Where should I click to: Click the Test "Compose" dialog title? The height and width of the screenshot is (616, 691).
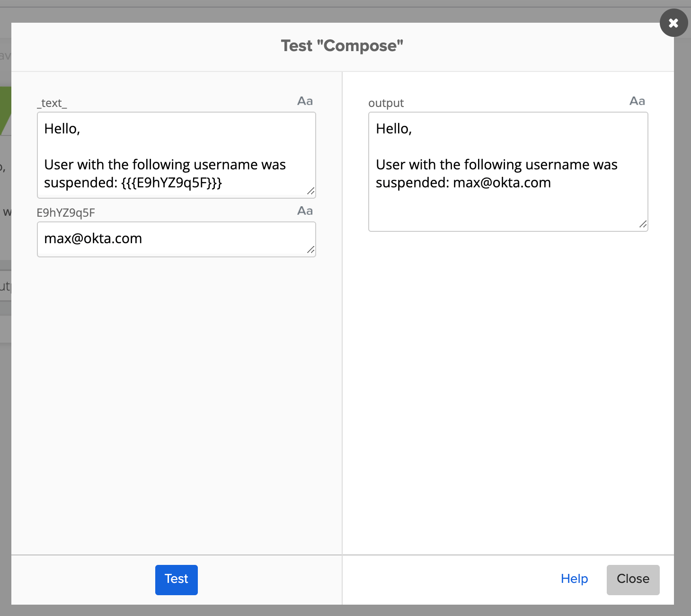(x=342, y=46)
